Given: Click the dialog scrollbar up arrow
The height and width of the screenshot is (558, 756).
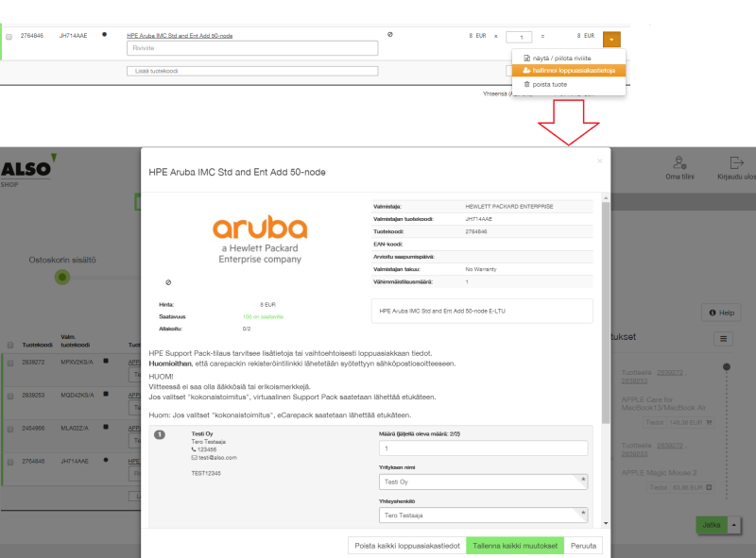Looking at the screenshot, I should (606, 198).
